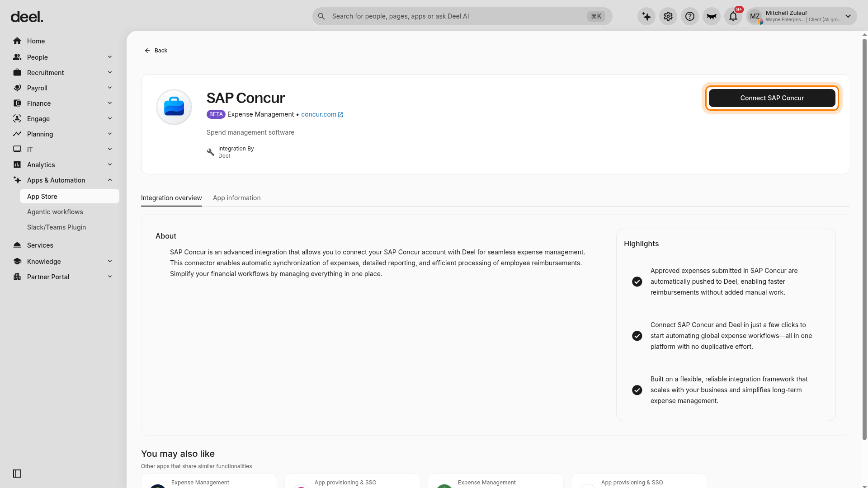This screenshot has height=488, width=868.
Task: Click "Other apps that share similar functionalities" text
Action: click(x=196, y=466)
